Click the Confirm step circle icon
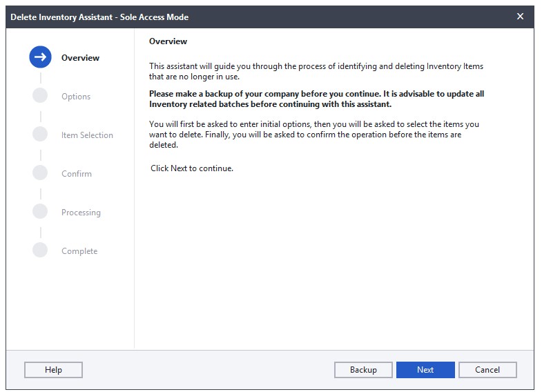Image resolution: width=542 pixels, height=392 pixels. coord(40,173)
